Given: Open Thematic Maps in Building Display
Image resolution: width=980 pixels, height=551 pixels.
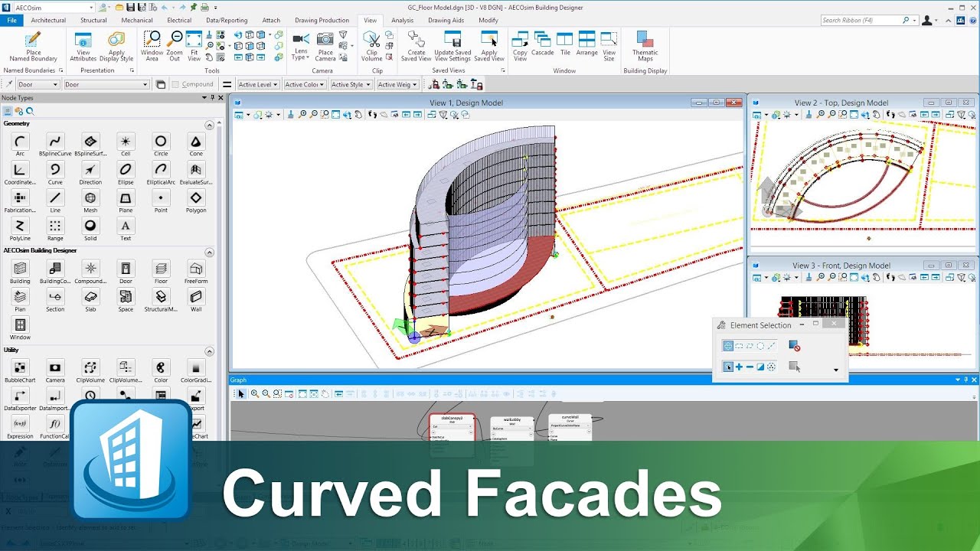Looking at the screenshot, I should (x=645, y=47).
